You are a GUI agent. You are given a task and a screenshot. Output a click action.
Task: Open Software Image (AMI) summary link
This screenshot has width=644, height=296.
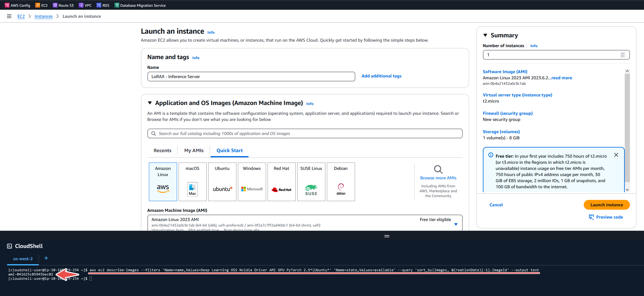(505, 72)
